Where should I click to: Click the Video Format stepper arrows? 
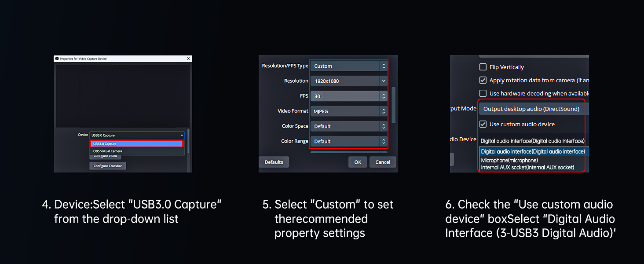[384, 111]
